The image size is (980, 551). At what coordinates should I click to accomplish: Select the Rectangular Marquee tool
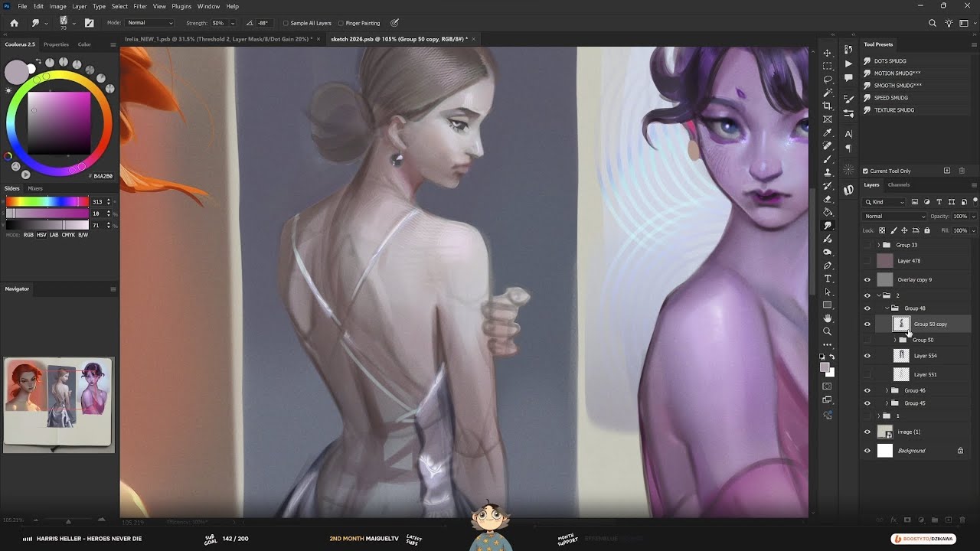pyautogui.click(x=827, y=66)
